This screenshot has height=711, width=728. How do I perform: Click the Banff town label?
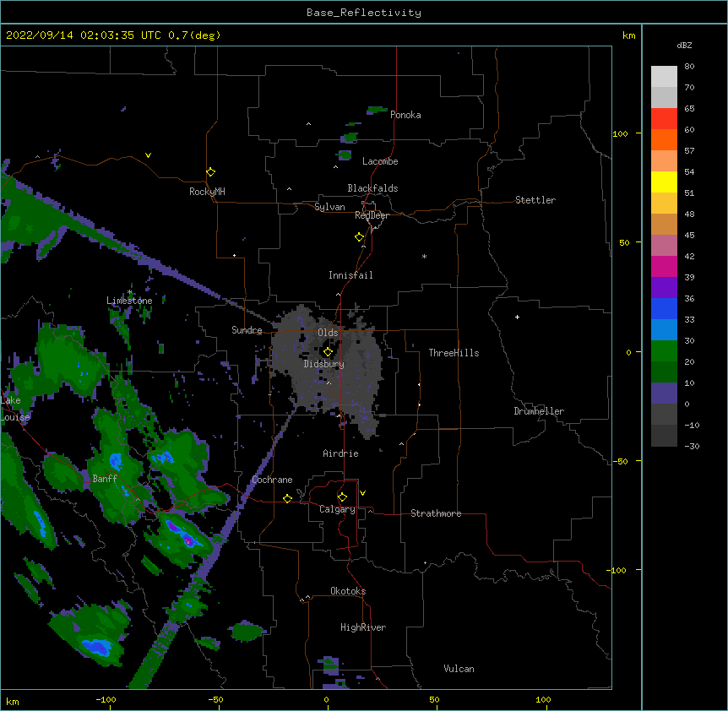pos(105,479)
